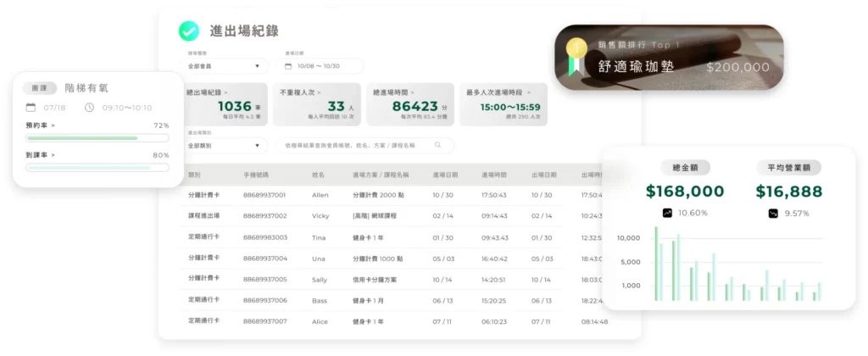Click the name Tina in the table
868x356 pixels.
[x=319, y=237]
